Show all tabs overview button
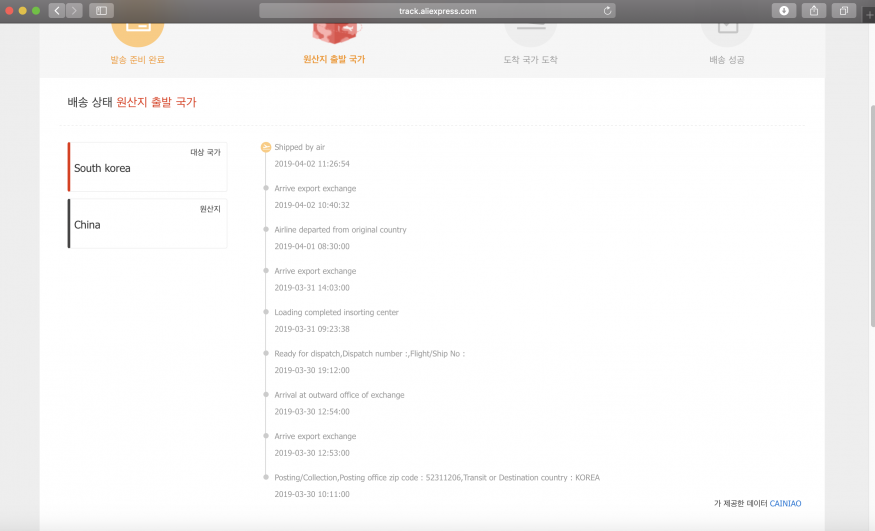 844,11
